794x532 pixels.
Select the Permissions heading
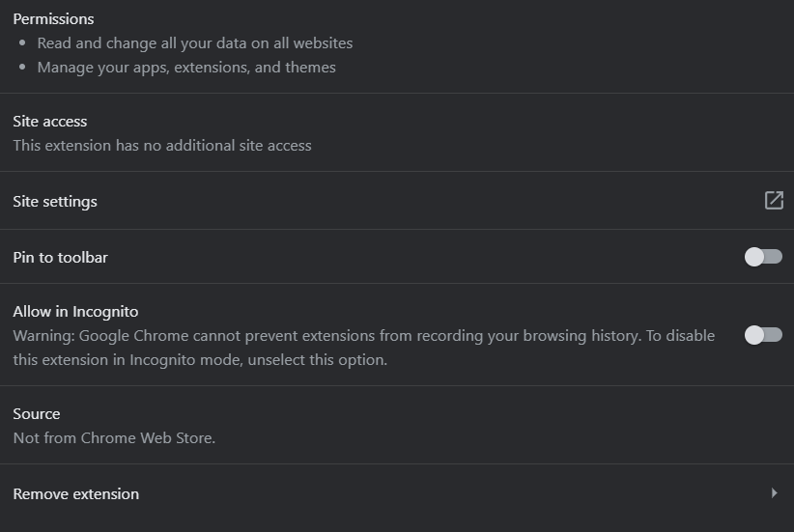53,19
